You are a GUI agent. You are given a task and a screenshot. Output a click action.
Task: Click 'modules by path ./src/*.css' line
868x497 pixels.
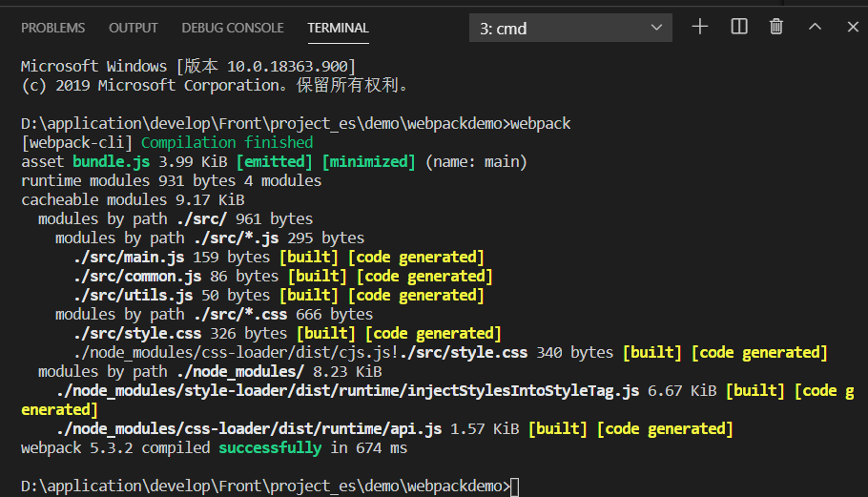point(215,315)
